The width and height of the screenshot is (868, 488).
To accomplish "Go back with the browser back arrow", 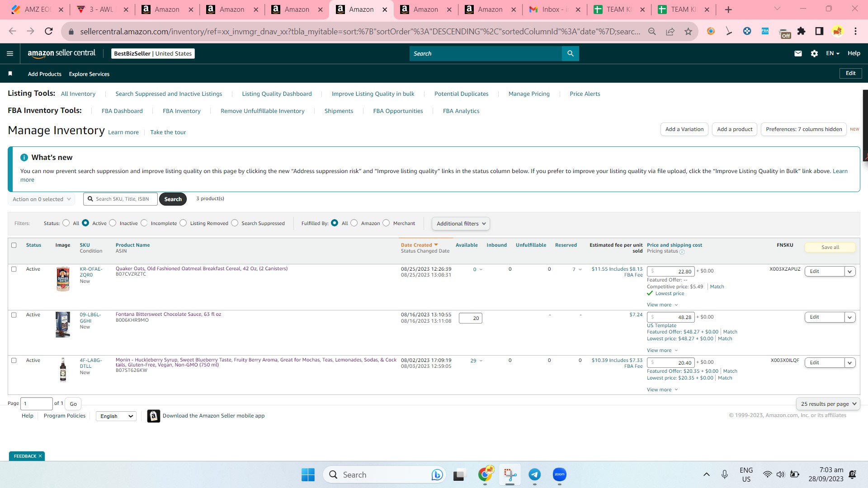I will (13, 31).
